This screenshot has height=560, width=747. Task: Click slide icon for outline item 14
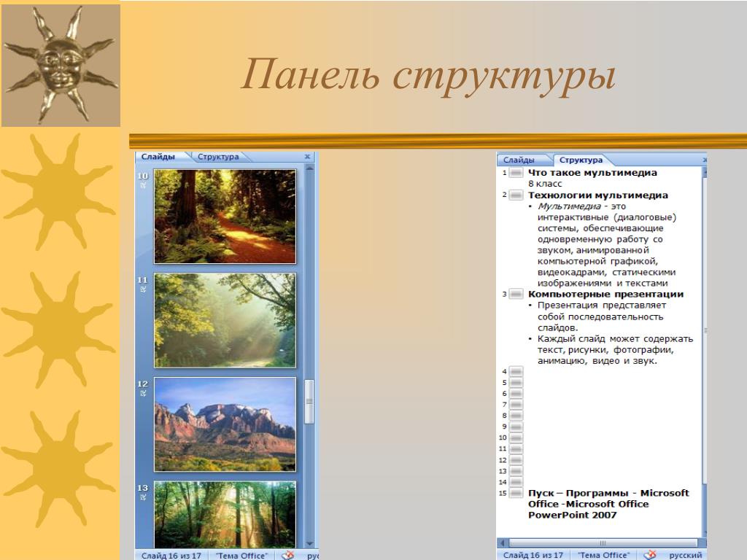click(x=516, y=482)
